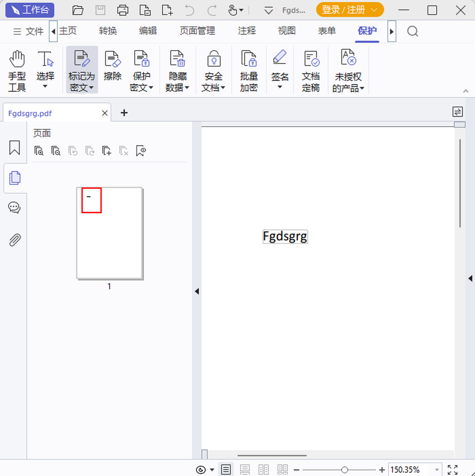Toggle two-page view in the status bar
Image resolution: width=475 pixels, height=476 pixels.
264,470
